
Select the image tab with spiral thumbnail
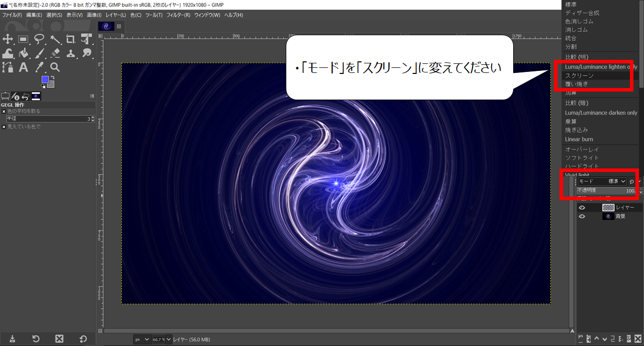pyautogui.click(x=107, y=26)
